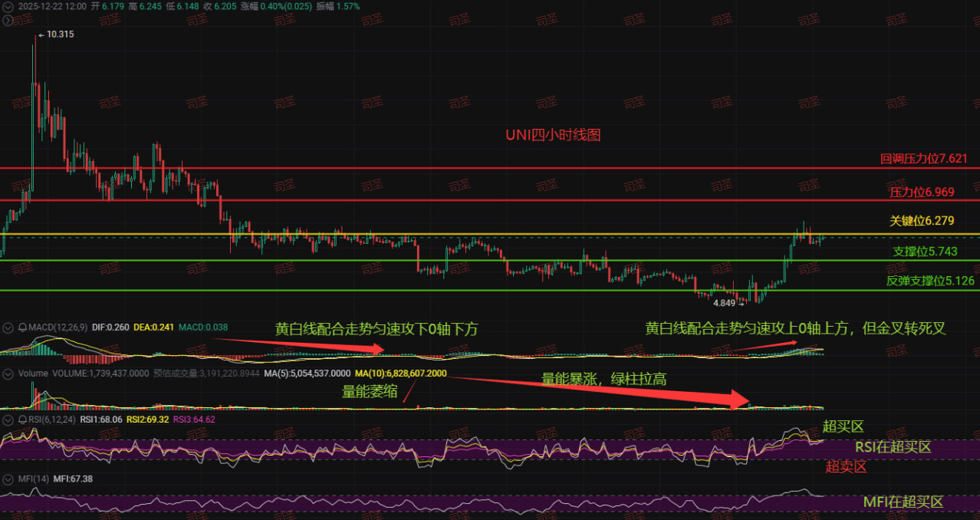
Task: Click the 10.315 high price marker arrow
Action: click(x=41, y=34)
